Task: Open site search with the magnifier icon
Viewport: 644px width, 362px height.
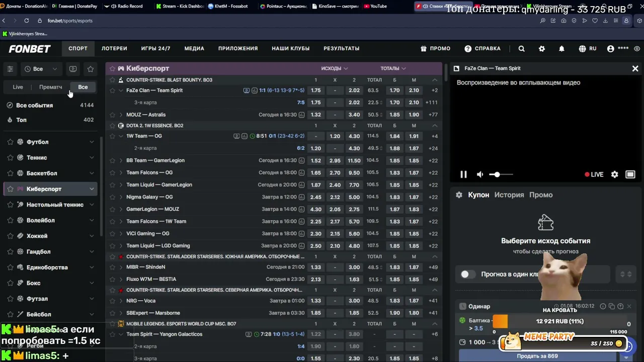Action: pyautogui.click(x=522, y=49)
